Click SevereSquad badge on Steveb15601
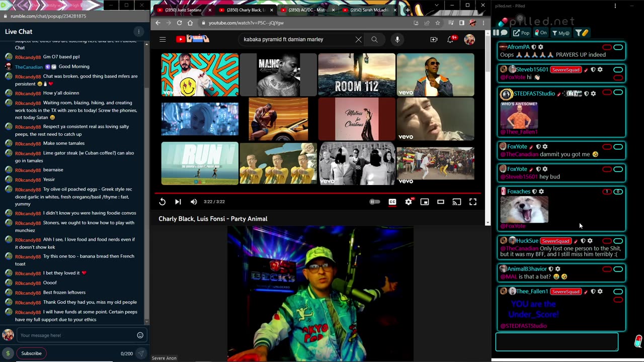 point(566,69)
